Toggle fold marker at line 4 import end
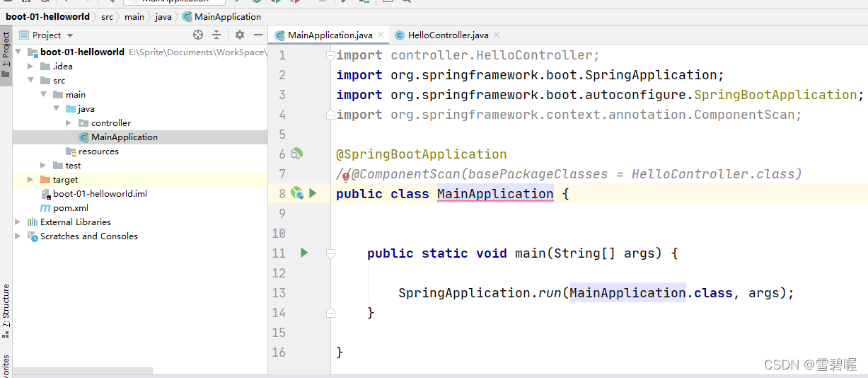Viewport: 868px width, 378px height. click(x=330, y=114)
